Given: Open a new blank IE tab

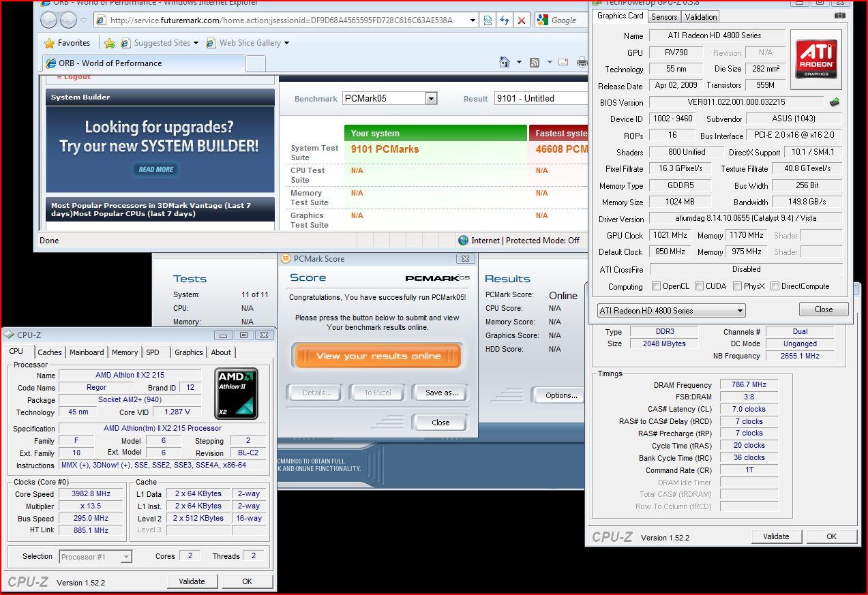Looking at the screenshot, I should point(255,64).
